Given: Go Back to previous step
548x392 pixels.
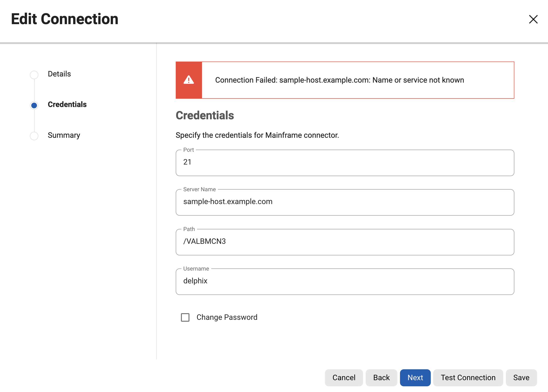Looking at the screenshot, I should [381, 378].
